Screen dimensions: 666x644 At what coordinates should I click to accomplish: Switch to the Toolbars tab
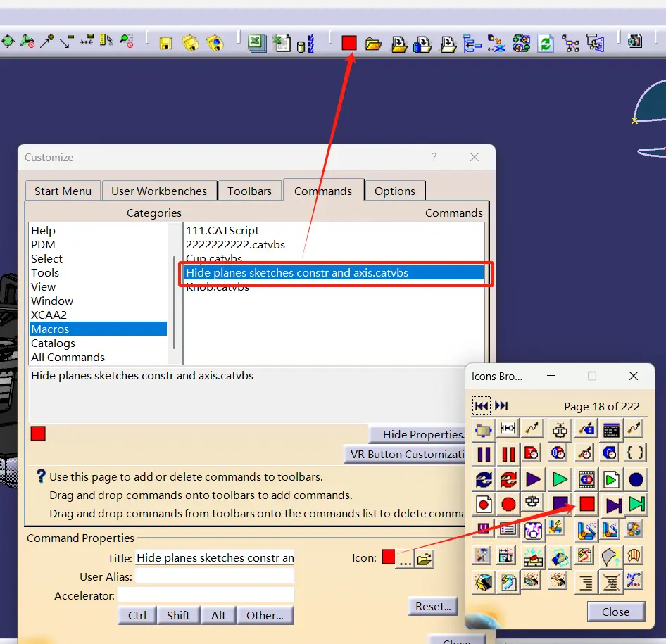coord(249,191)
